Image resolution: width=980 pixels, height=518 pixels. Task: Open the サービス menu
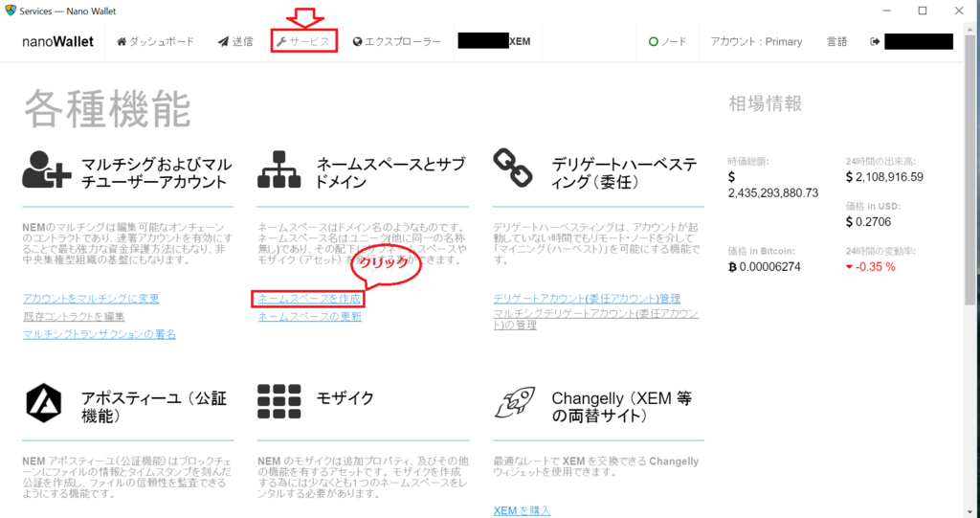[303, 42]
